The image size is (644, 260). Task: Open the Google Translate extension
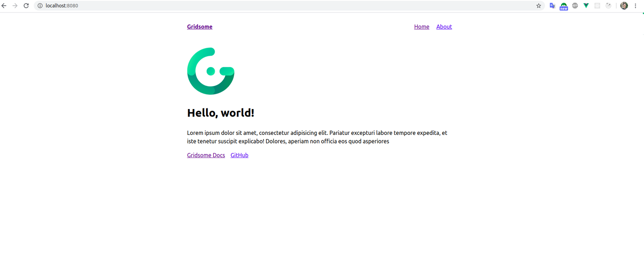552,5
